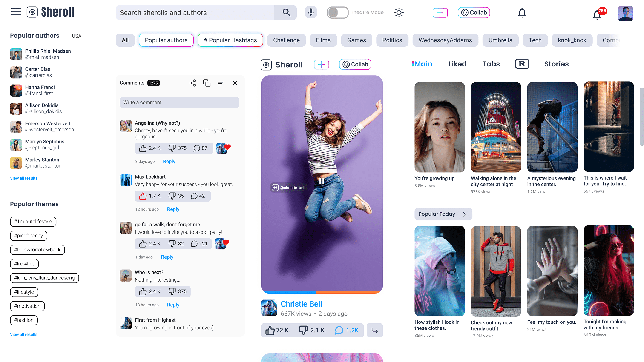Dislike Angelina's comment
The height and width of the screenshot is (362, 644).
[x=172, y=148]
